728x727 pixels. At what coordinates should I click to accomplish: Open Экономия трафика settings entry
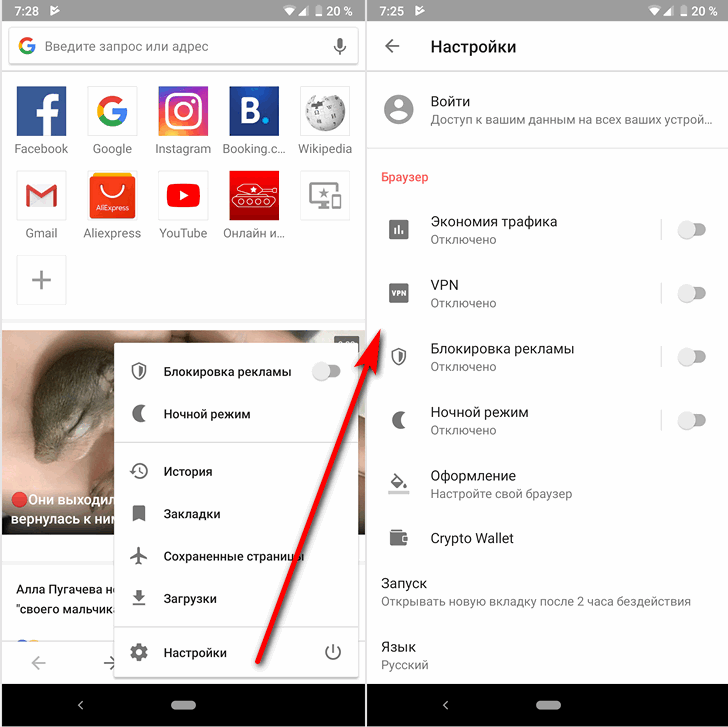point(513,230)
